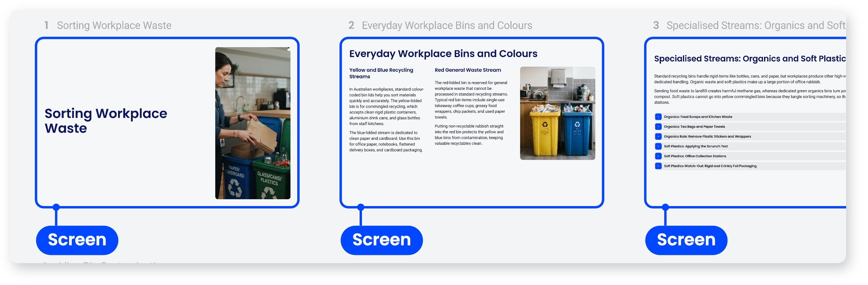This screenshot has width=868, height=285.
Task: Select the slide label '3 Specialised Streams: Organics and Soft'
Action: (x=749, y=25)
